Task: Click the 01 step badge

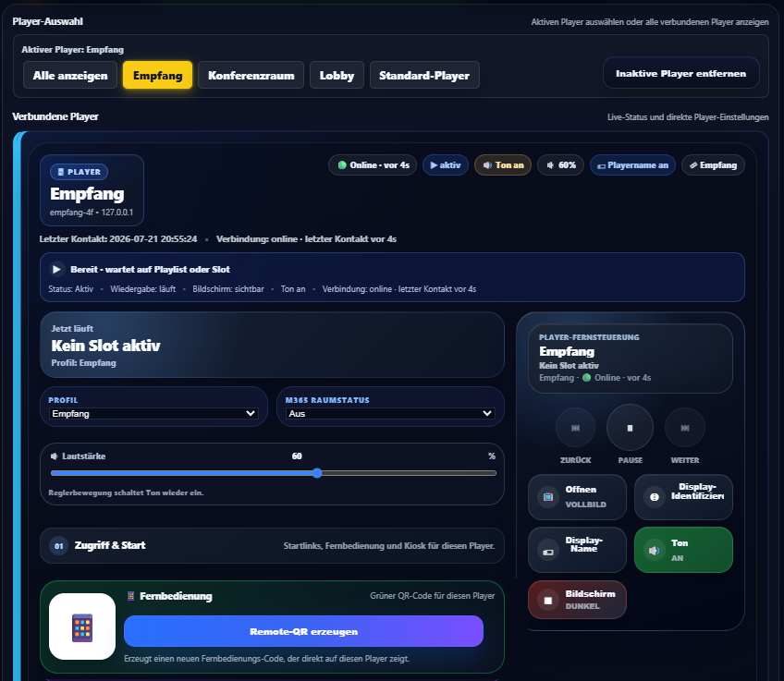Action: click(59, 545)
